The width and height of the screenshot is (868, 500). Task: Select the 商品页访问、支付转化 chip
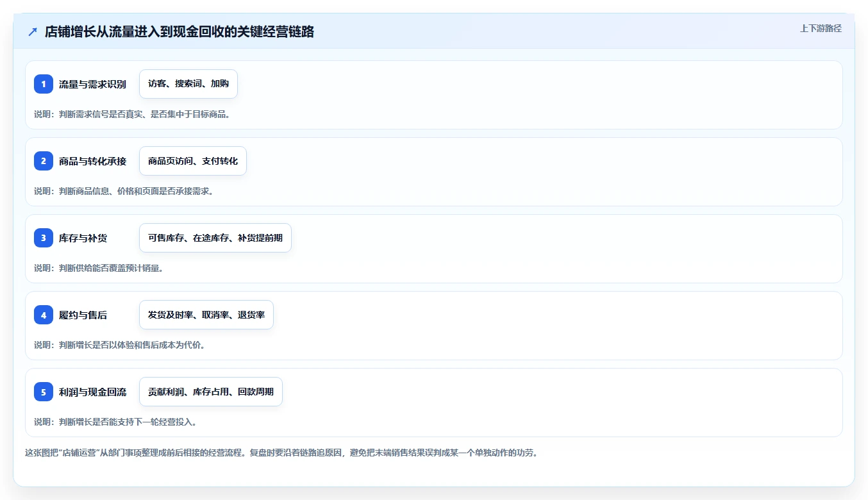click(x=193, y=161)
